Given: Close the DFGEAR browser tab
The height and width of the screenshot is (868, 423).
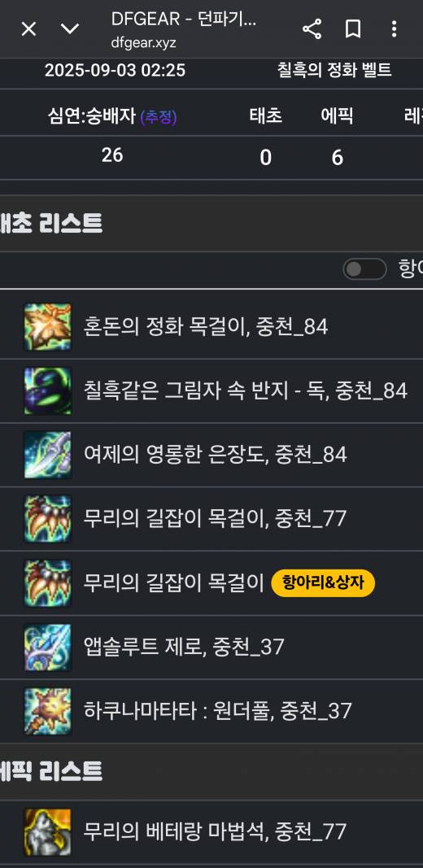Looking at the screenshot, I should tap(28, 29).
